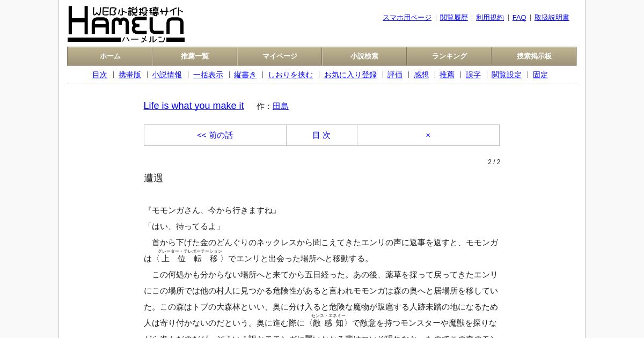644x338 pixels.
Task: Open the 小説情報 link
Action: click(167, 75)
